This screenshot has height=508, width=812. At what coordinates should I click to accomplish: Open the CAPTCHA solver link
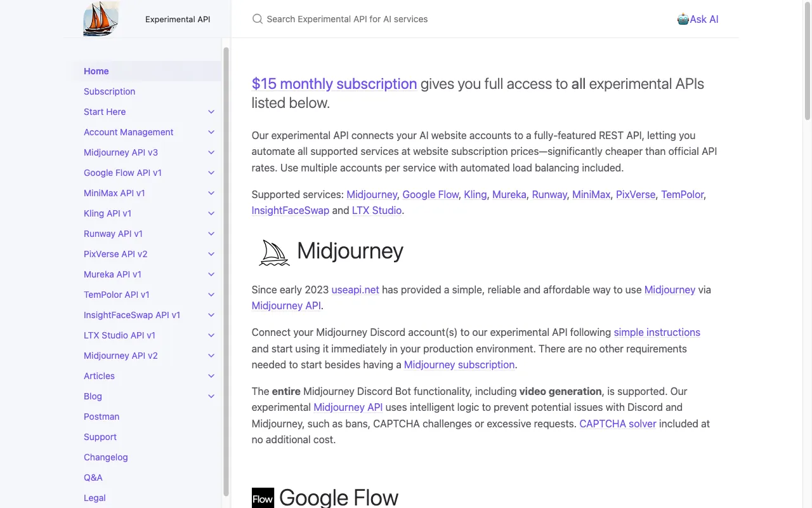[x=618, y=424]
